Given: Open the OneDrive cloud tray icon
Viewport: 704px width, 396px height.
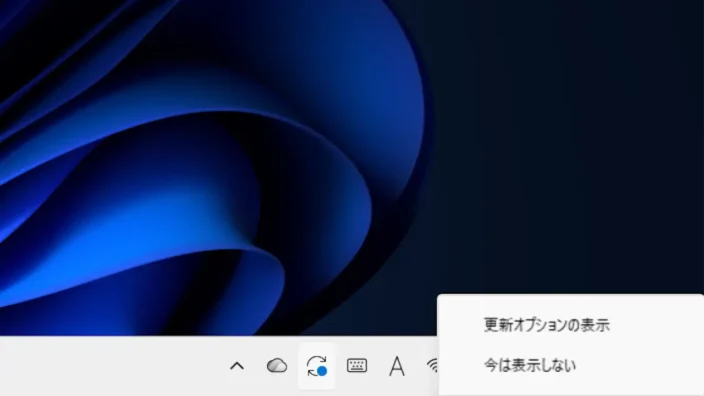Looking at the screenshot, I should point(277,366).
